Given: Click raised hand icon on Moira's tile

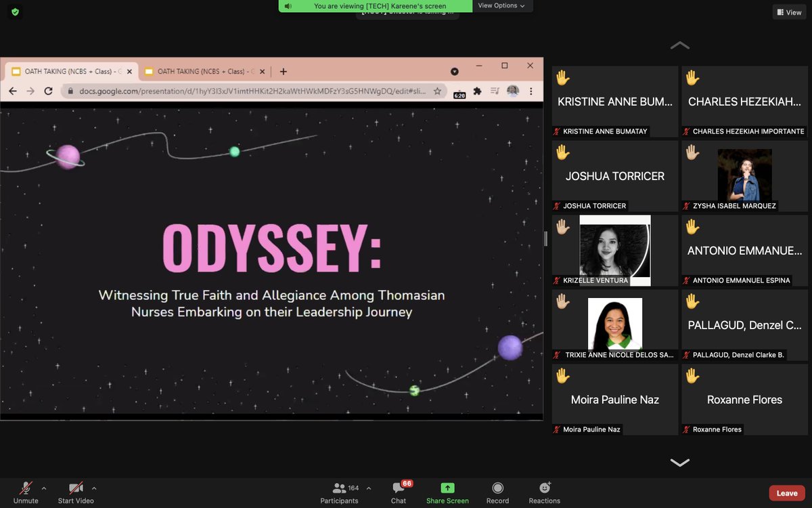Looking at the screenshot, I should coord(563,376).
